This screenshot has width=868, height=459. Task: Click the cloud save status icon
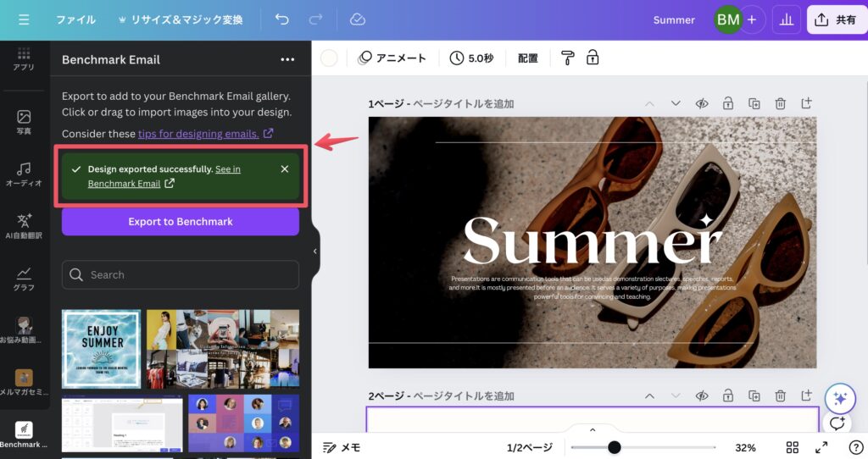(357, 19)
